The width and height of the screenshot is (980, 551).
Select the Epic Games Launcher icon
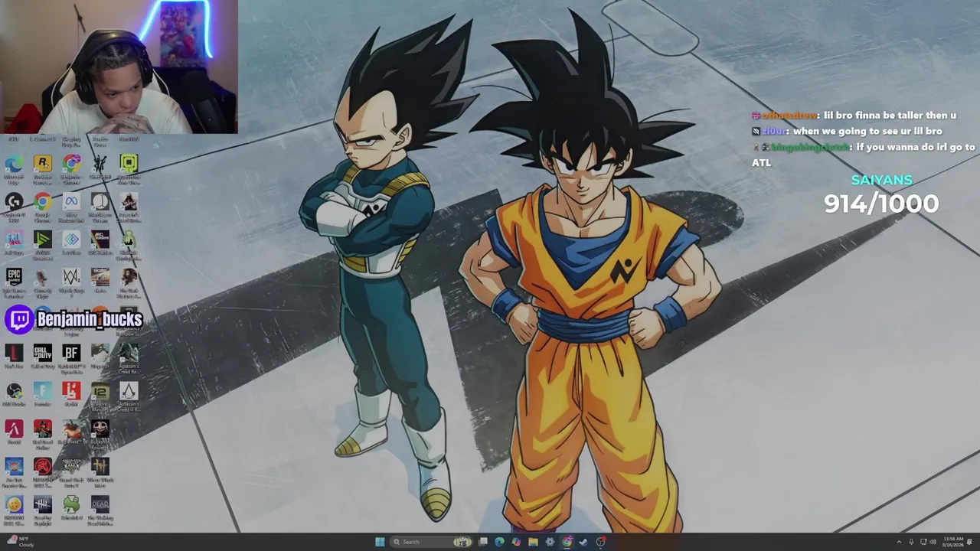coord(14,282)
